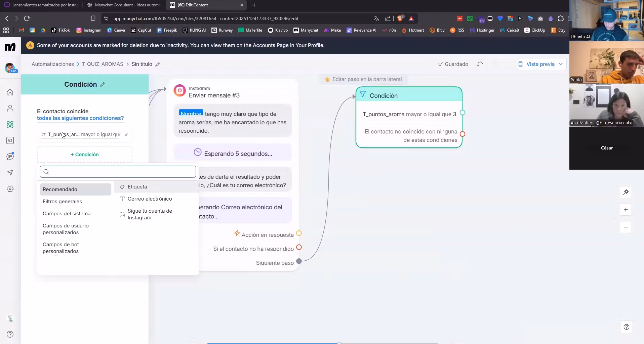Image resolution: width=644 pixels, height=344 pixels.
Task: Expand the Vista previa dropdown arrow
Action: click(x=561, y=64)
